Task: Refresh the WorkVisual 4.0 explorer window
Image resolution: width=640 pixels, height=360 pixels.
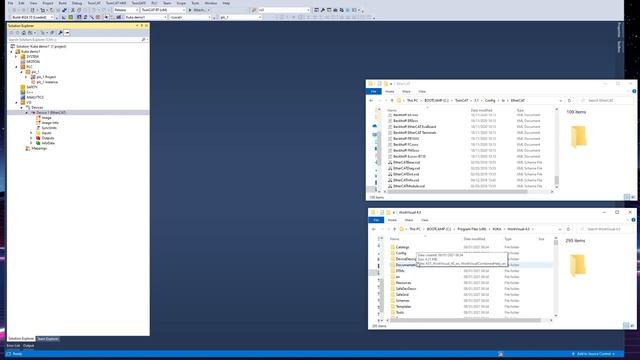Action: pyautogui.click(x=568, y=229)
